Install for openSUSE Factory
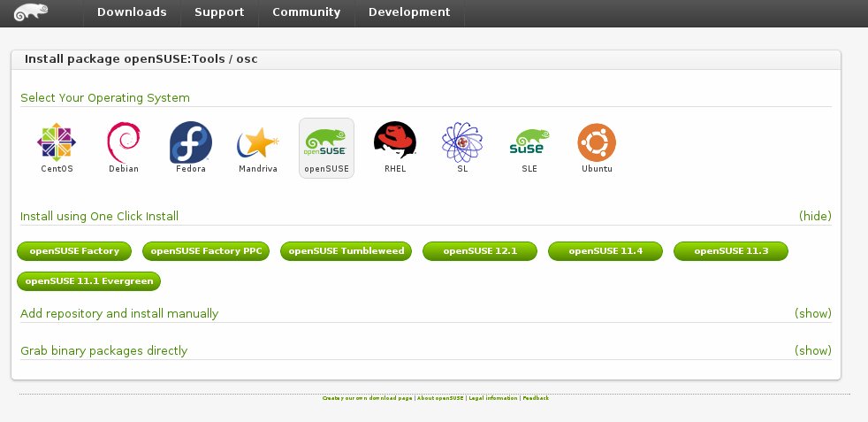868x422 pixels. [x=74, y=251]
